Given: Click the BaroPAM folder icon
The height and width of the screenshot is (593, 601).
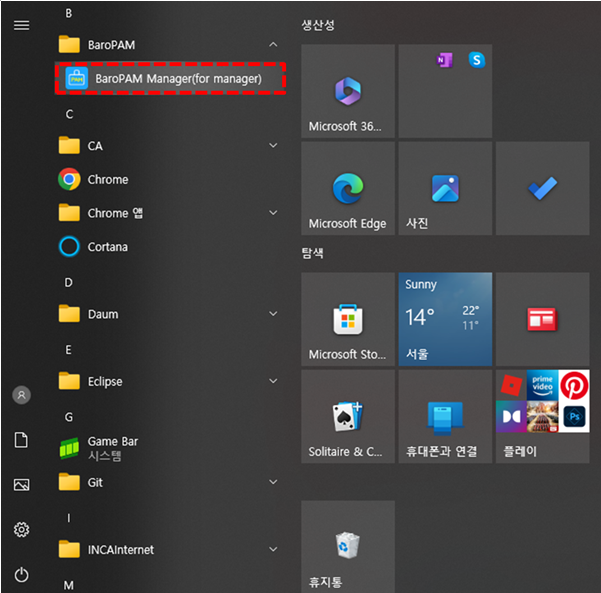Looking at the screenshot, I should (x=69, y=44).
